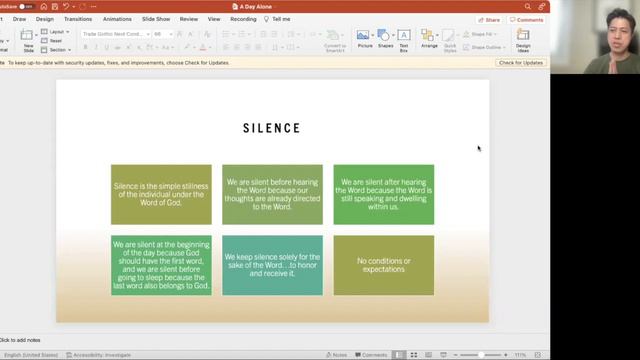640x360 pixels.
Task: Click Check for Updates button
Action: pos(521,63)
